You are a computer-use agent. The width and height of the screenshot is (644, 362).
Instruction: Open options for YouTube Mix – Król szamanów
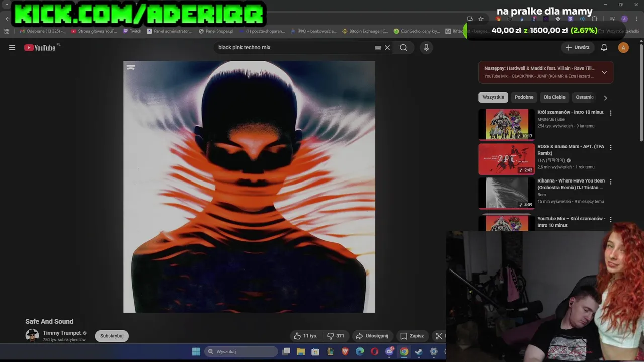tap(611, 220)
